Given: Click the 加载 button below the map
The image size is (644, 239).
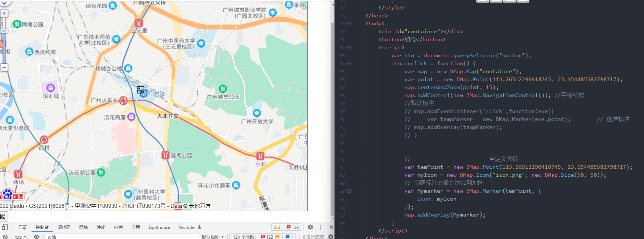Looking at the screenshot, I should pos(4,217).
